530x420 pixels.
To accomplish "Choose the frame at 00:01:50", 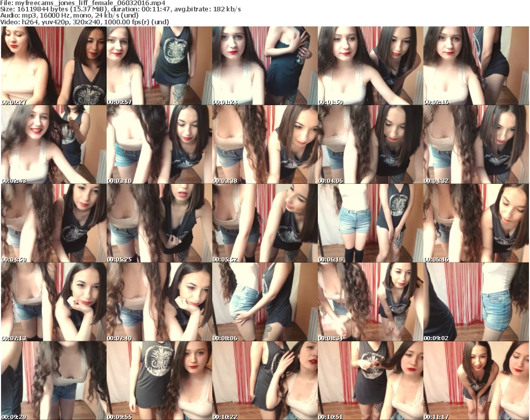I will click(370, 66).
